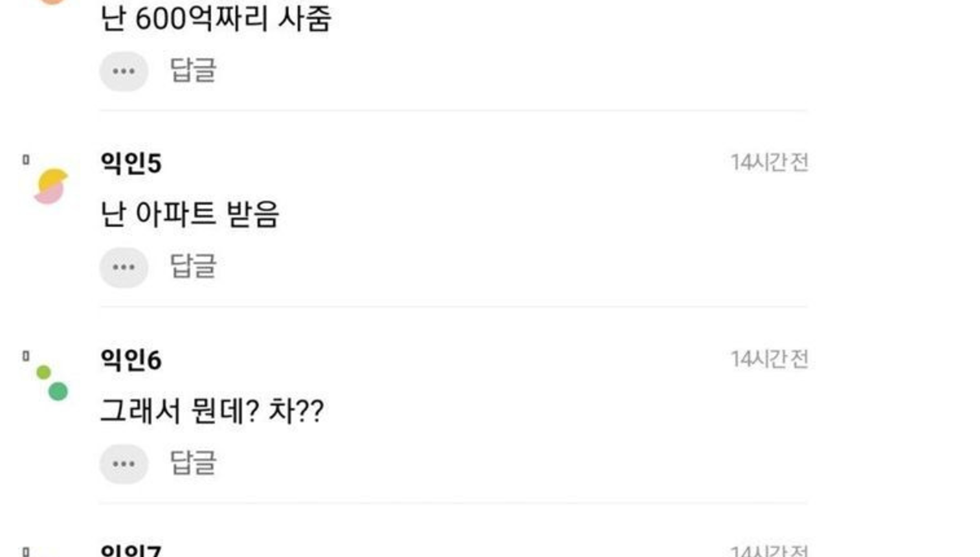Screen dimensions: 980x557
Task: Click 답글 under '난 아파트 받음'
Action: pos(193,266)
